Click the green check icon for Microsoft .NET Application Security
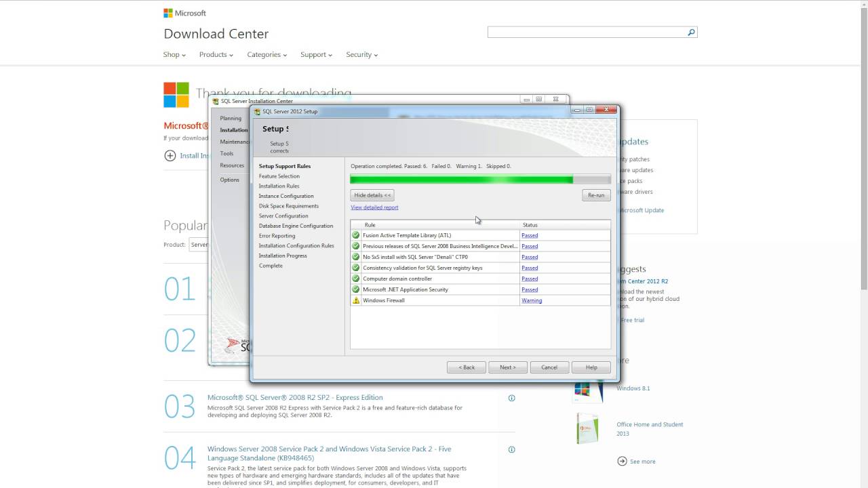The height and width of the screenshot is (488, 868). point(356,289)
